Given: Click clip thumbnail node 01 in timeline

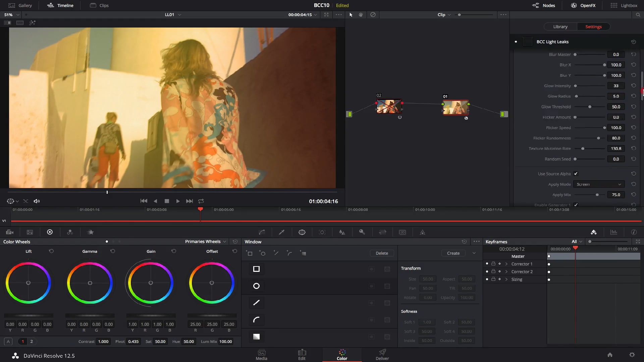Looking at the screenshot, I should (x=455, y=107).
